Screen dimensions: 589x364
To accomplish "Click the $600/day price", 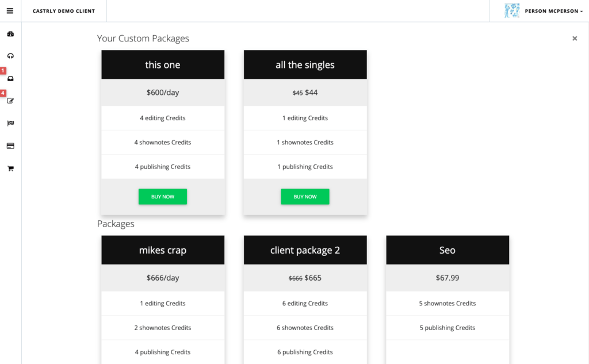I will point(163,93).
